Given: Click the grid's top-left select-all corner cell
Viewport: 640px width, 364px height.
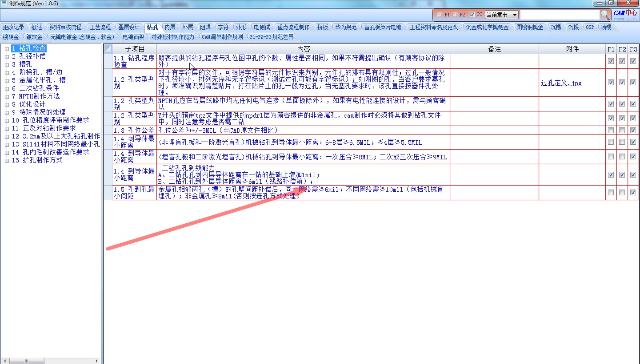Looking at the screenshot, I should [x=108, y=49].
